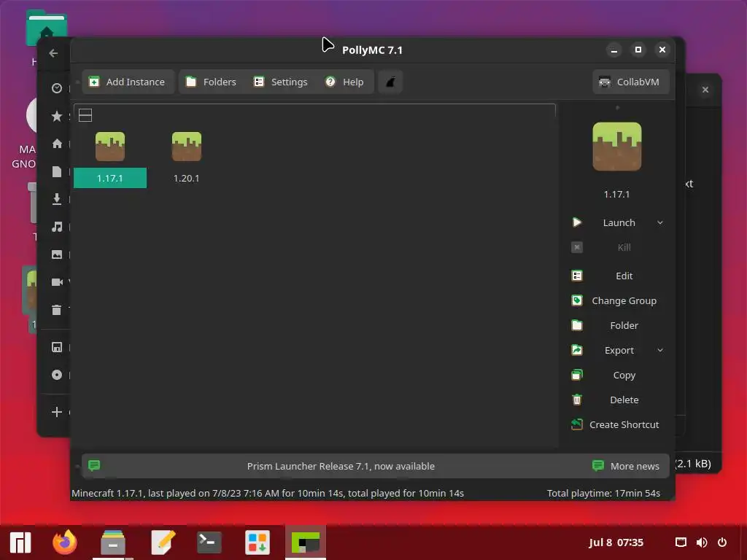This screenshot has width=747, height=560.
Task: Launch Firefox from the taskbar
Action: tap(65, 542)
